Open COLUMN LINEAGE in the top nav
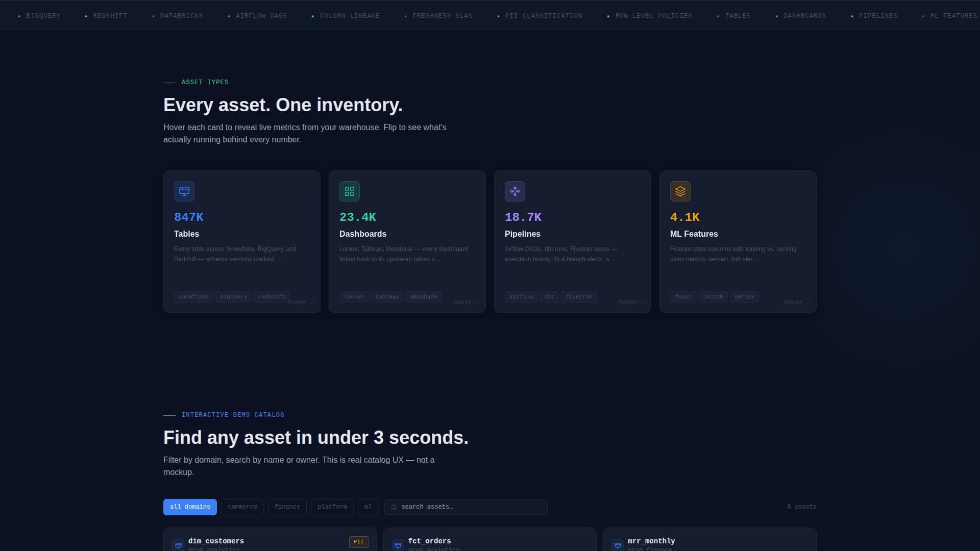This screenshot has width=980, height=551. pyautogui.click(x=350, y=16)
